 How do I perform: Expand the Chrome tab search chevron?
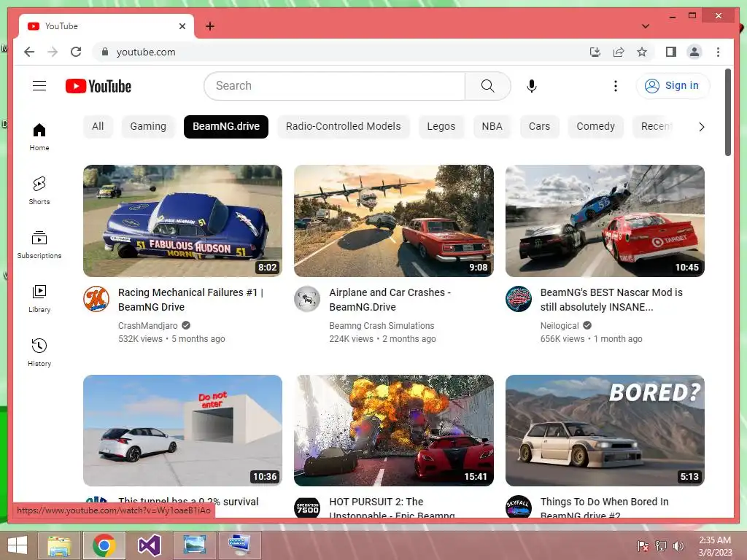coord(646,26)
